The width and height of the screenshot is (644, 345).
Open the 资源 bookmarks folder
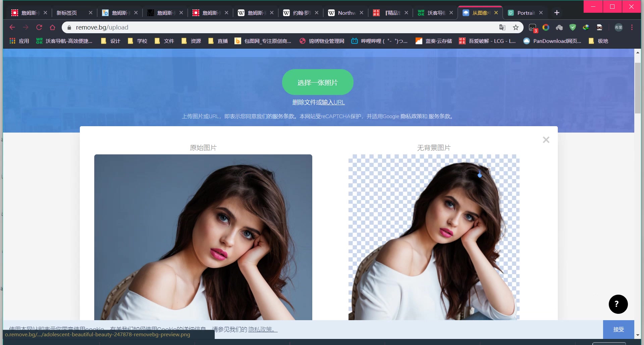click(x=191, y=41)
